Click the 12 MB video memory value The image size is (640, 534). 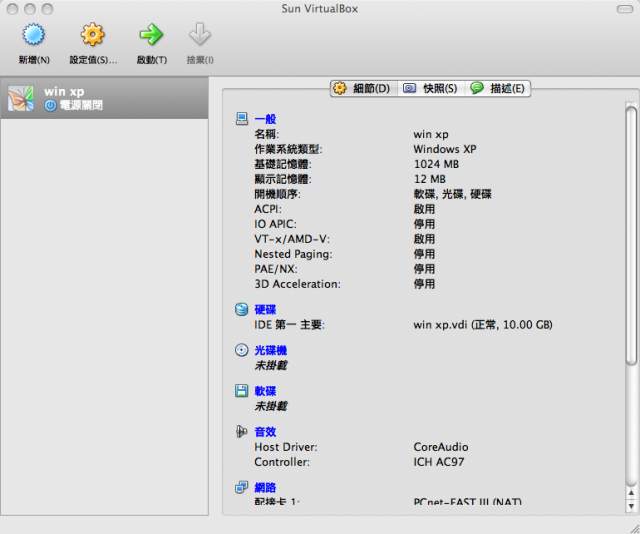pos(430,179)
